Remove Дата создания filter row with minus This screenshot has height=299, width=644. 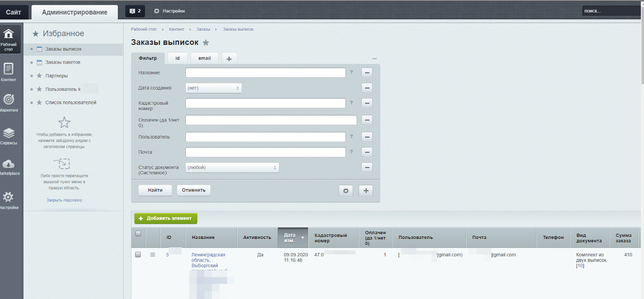[x=367, y=88]
